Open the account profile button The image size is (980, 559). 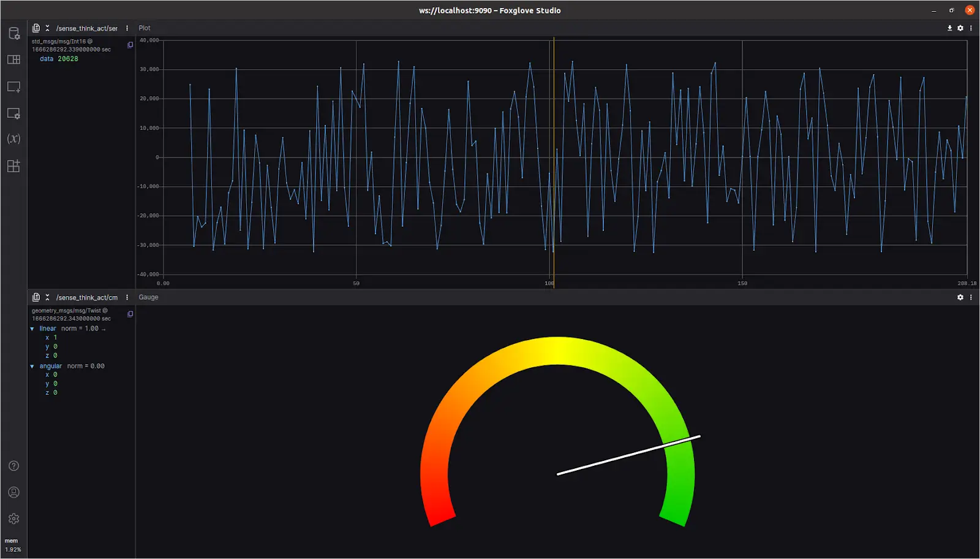(x=13, y=492)
